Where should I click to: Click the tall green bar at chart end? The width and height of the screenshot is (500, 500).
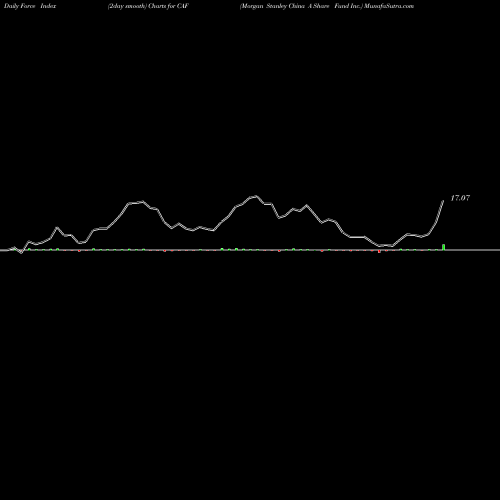pyautogui.click(x=444, y=247)
